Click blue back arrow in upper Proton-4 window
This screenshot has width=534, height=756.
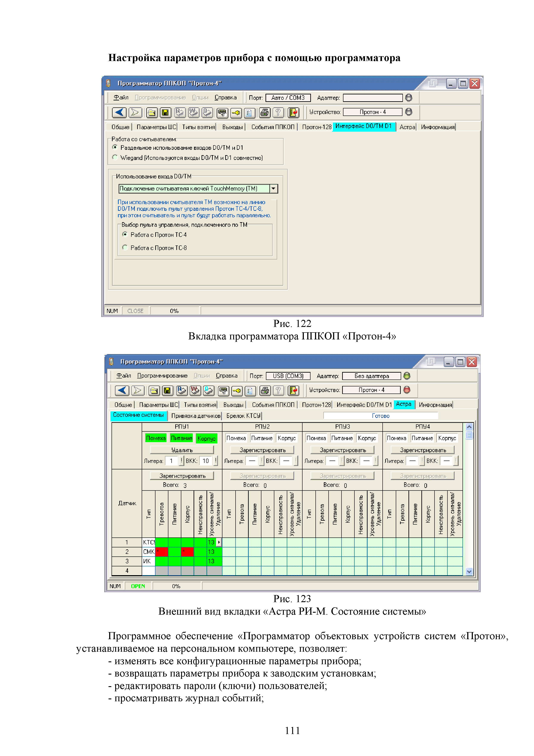119,113
